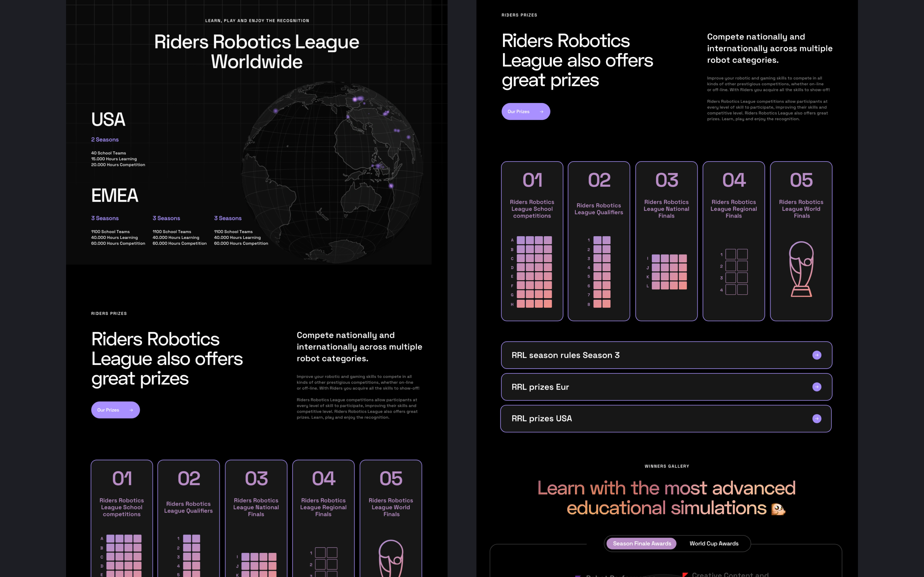This screenshot has width=924, height=577.
Task: Click the fully visible trophy icon in card 05
Action: click(x=801, y=269)
